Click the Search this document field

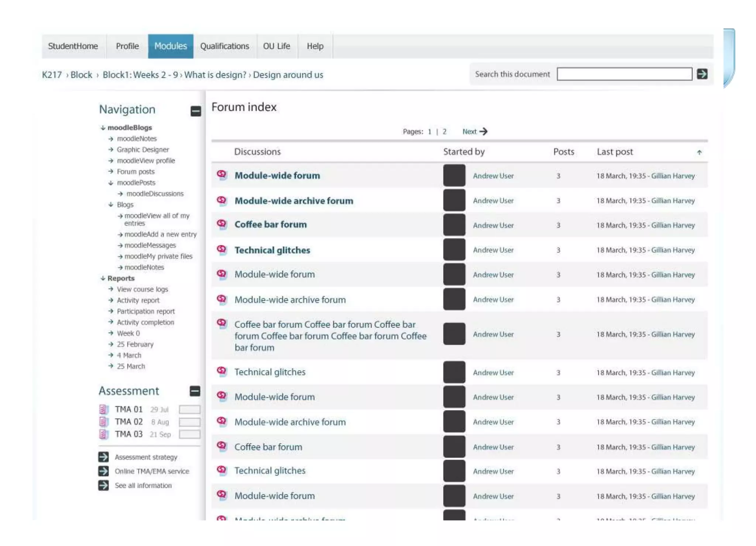tap(624, 74)
